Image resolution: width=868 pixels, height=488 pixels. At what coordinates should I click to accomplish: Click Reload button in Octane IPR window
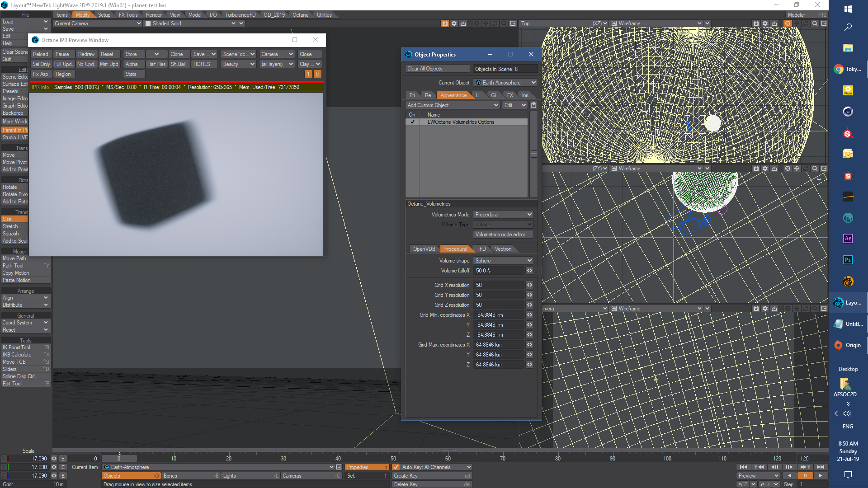coord(41,54)
